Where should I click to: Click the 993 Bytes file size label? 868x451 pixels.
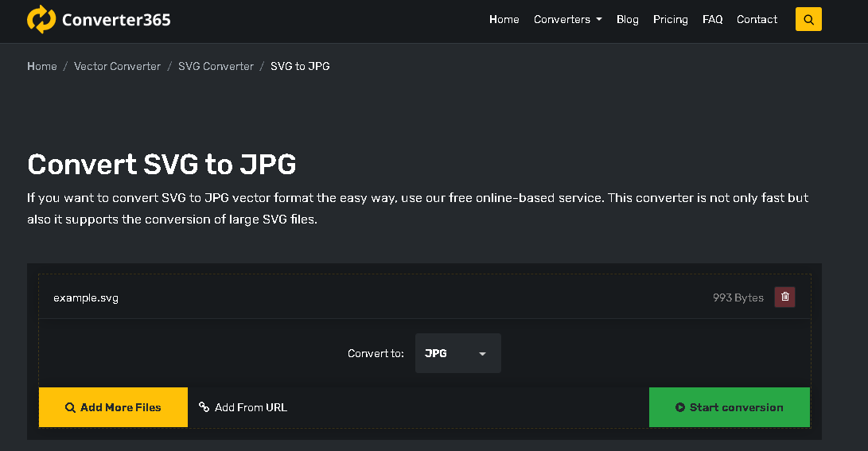tap(738, 298)
